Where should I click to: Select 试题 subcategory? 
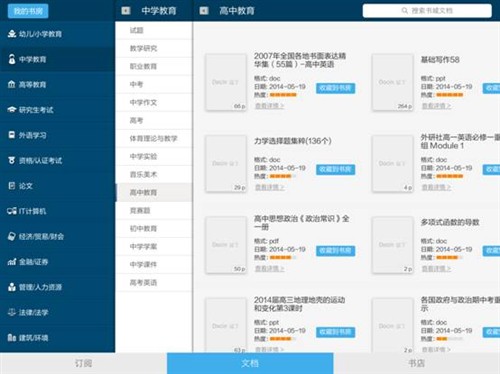(x=154, y=30)
